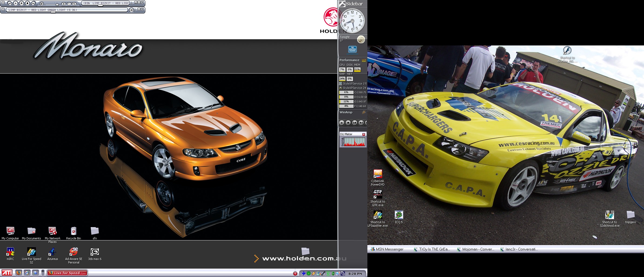Select the tmpgenc folder icon
The image size is (644, 277).
tap(630, 217)
